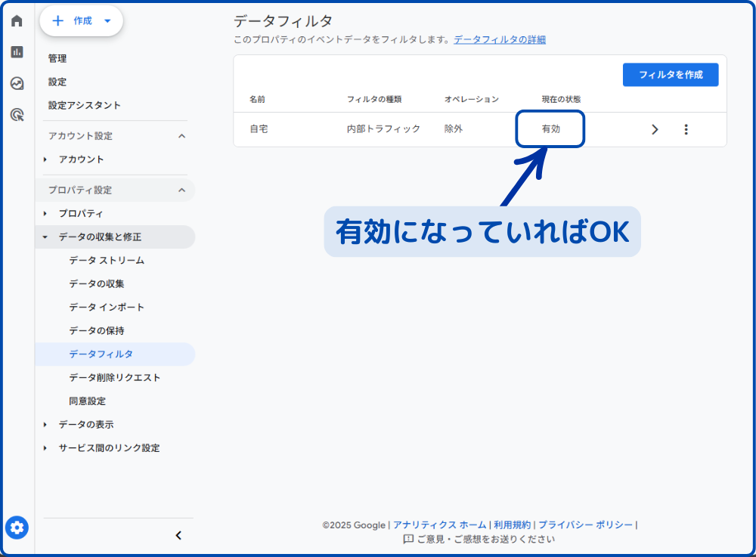Open the Reports bar chart icon

coord(17,52)
